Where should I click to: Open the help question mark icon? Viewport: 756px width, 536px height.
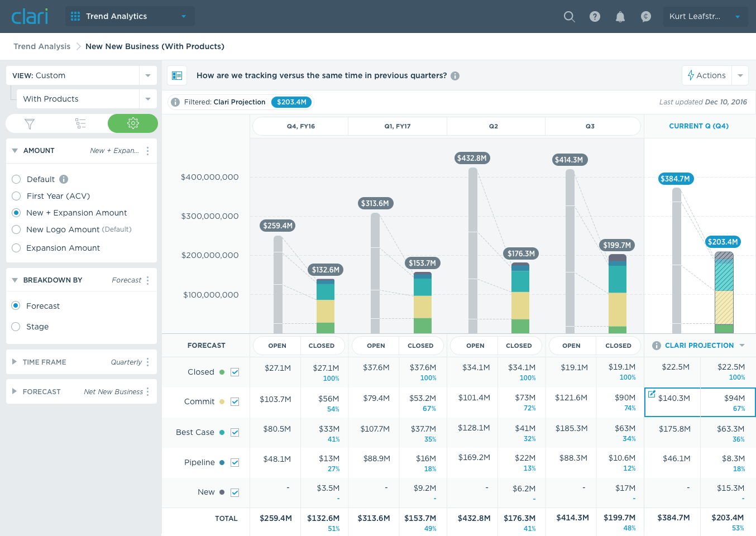pyautogui.click(x=595, y=17)
